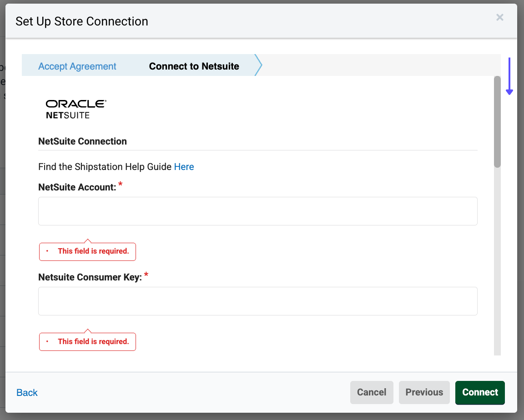Click inside the NetSuite Account input field
Screen dimensions: 524x420
pos(257,211)
